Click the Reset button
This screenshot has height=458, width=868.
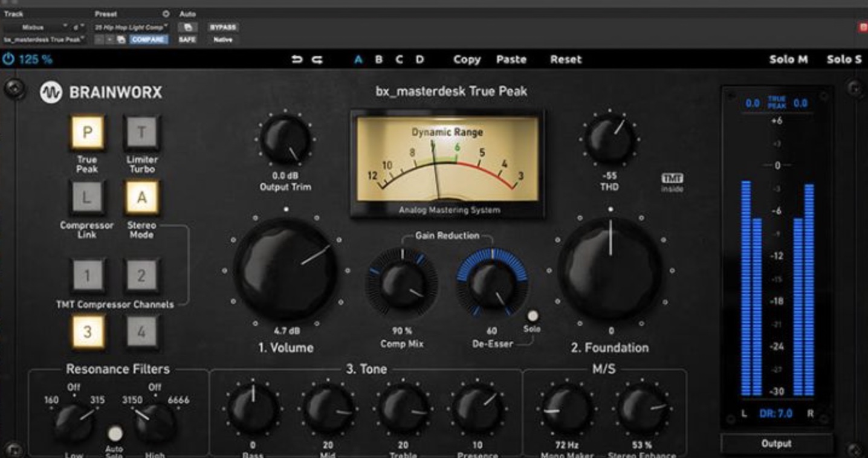[566, 59]
